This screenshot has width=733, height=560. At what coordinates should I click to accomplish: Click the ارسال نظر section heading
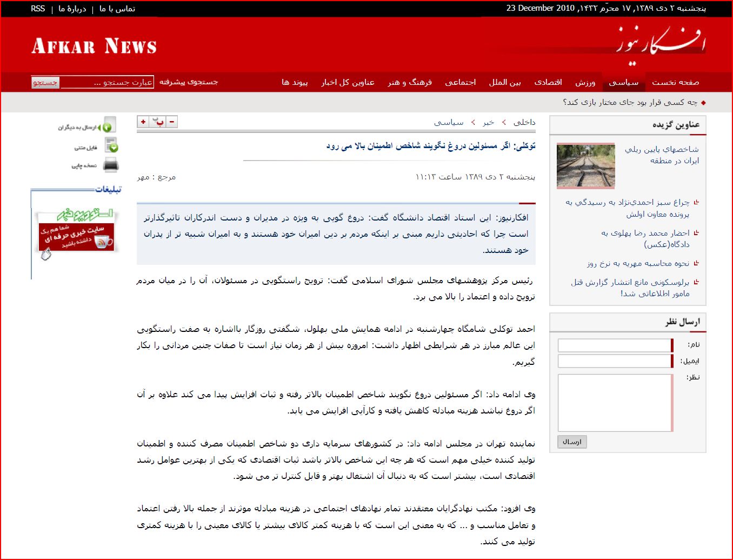coord(682,322)
